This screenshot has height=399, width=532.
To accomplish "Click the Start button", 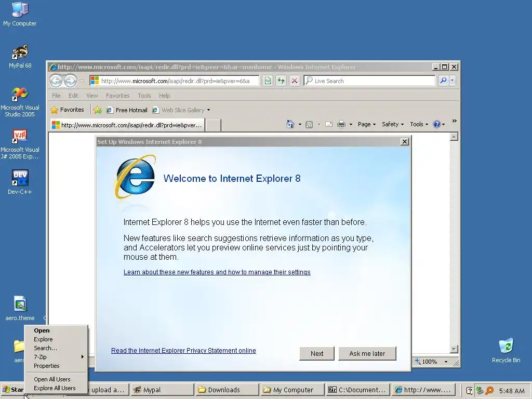I will click(x=13, y=390).
